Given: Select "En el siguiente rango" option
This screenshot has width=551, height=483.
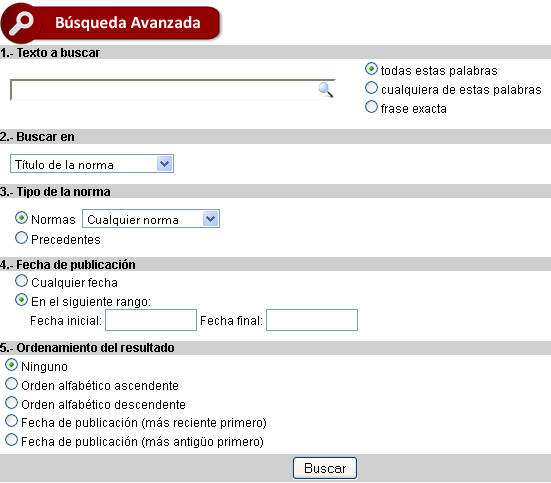Looking at the screenshot, I should point(21,300).
